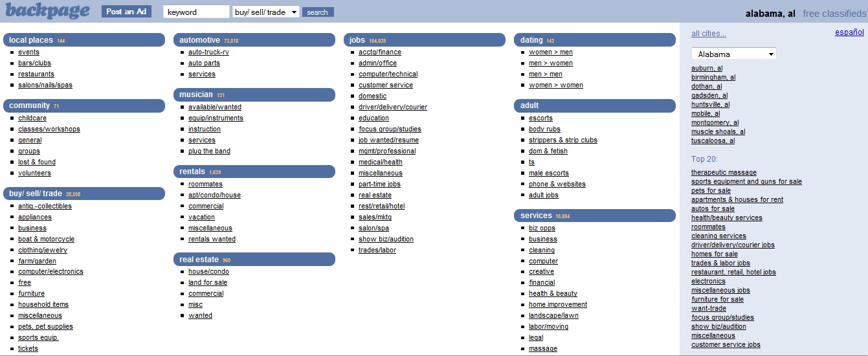The image size is (868, 356).
Task: Open musician available/wanted listings
Action: click(215, 107)
